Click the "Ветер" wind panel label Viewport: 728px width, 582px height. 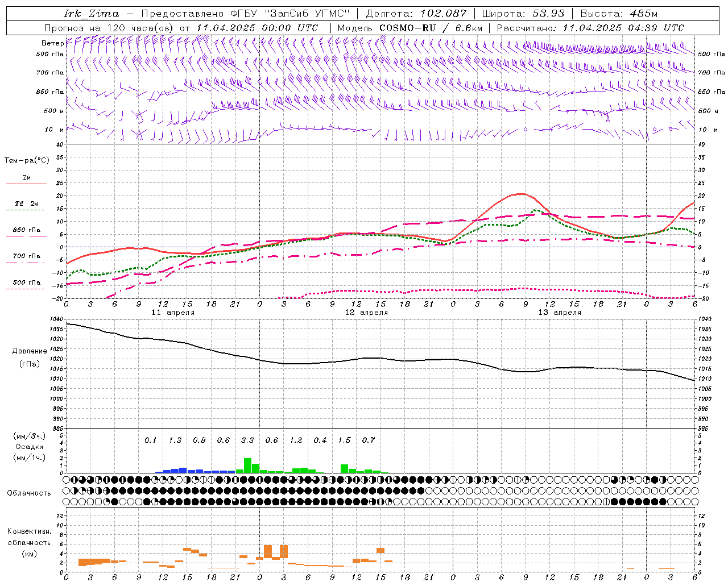click(52, 43)
